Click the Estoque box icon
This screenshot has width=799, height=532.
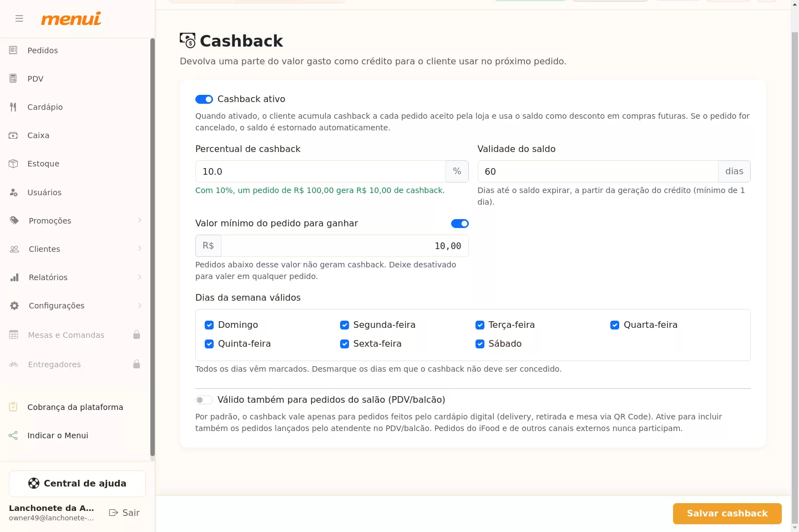[x=13, y=164]
